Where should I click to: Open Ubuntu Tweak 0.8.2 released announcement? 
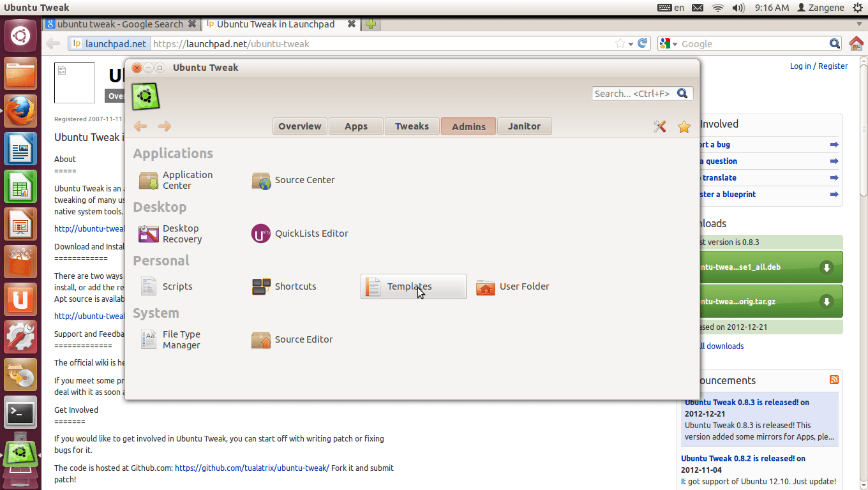(x=738, y=458)
